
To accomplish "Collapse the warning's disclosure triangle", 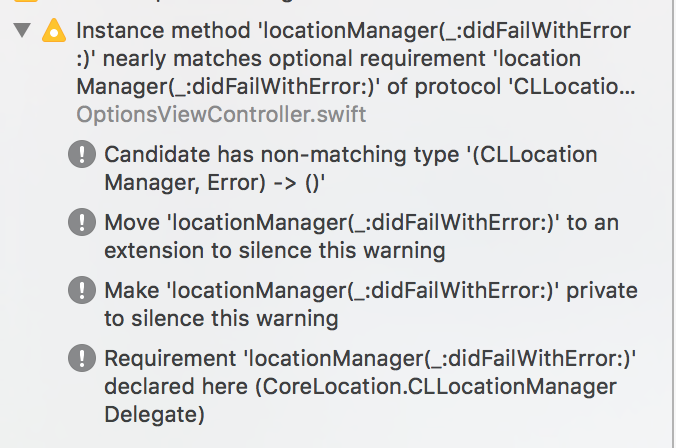I will (x=22, y=30).
